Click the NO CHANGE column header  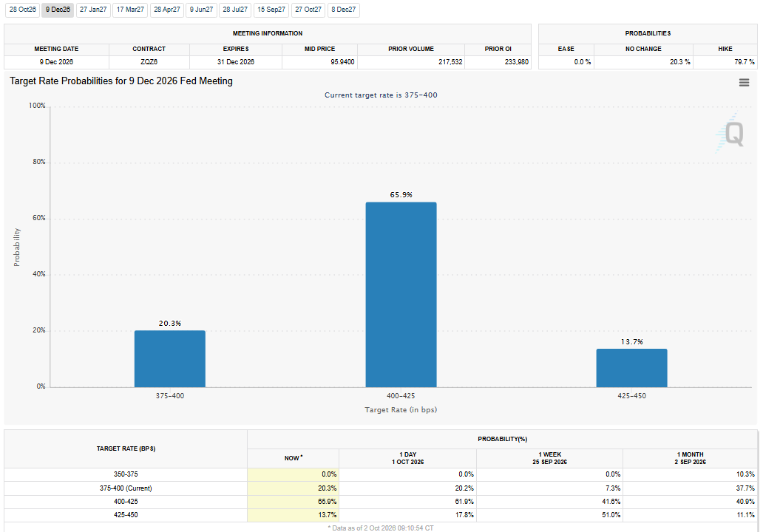point(643,49)
